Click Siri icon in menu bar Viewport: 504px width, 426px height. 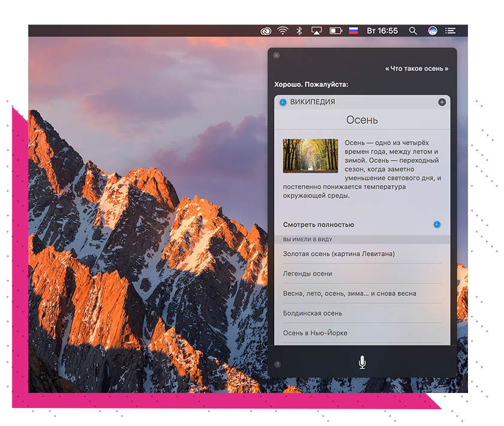coord(433,31)
